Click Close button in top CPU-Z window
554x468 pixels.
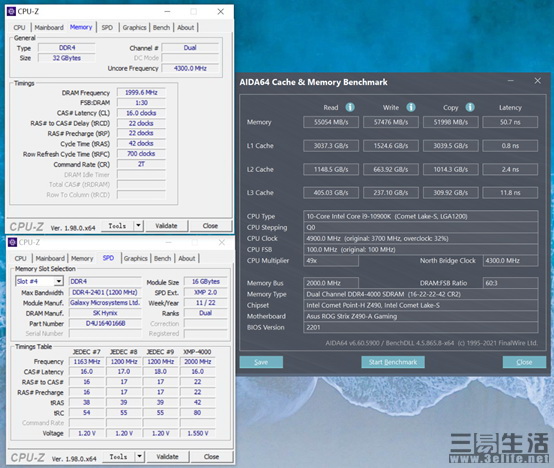click(210, 225)
